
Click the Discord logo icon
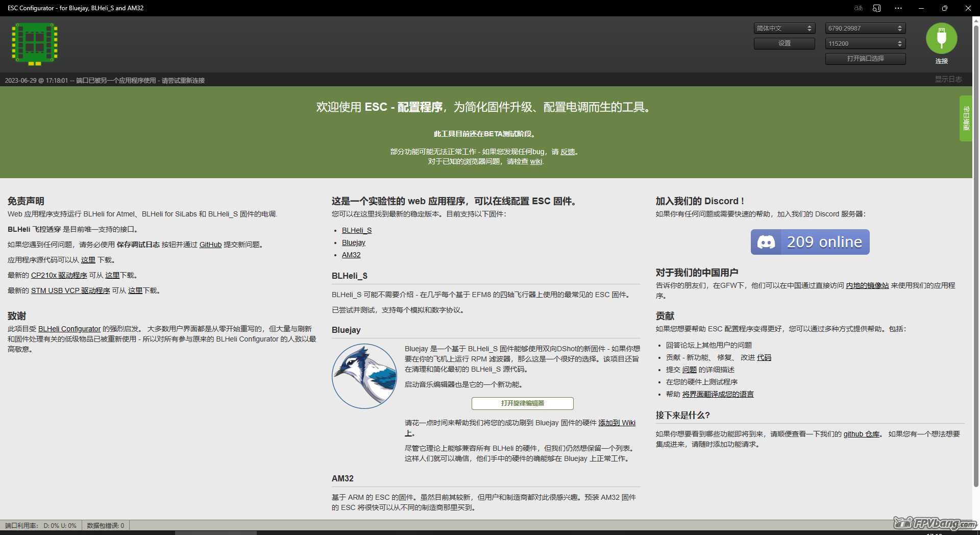766,242
